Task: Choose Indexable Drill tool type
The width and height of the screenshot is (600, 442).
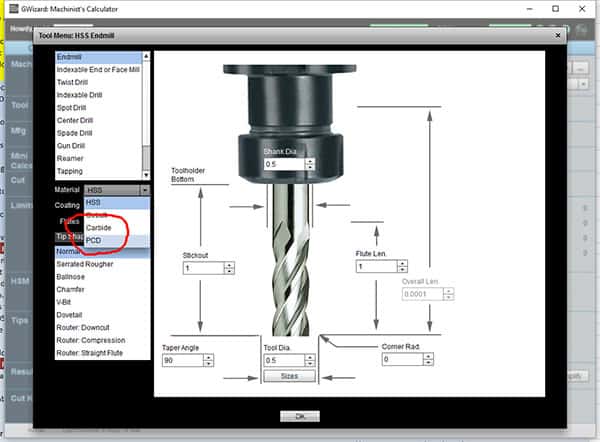Action: pyautogui.click(x=98, y=95)
